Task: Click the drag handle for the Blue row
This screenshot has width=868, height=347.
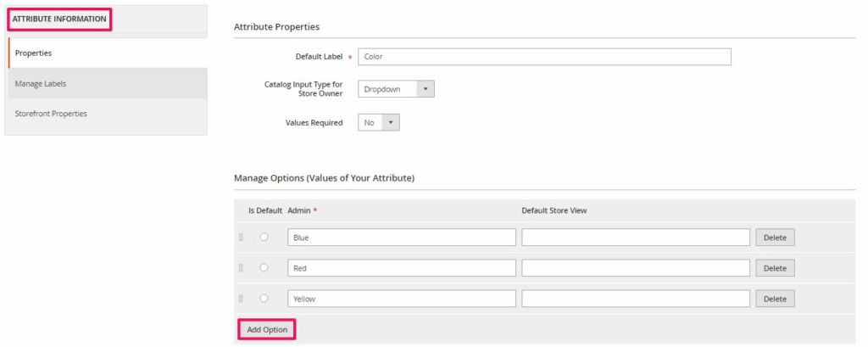Action: (x=241, y=238)
